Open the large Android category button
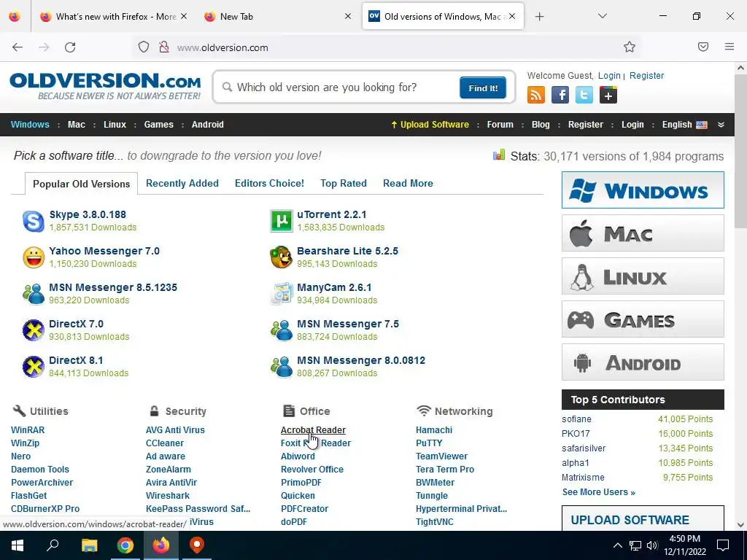This screenshot has width=747, height=560. (x=643, y=362)
